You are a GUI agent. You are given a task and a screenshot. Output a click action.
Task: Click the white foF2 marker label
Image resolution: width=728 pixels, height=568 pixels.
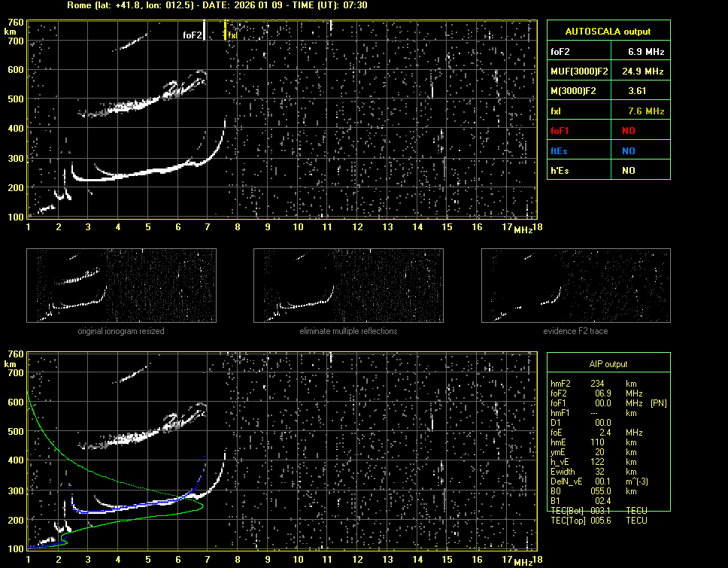(x=193, y=35)
